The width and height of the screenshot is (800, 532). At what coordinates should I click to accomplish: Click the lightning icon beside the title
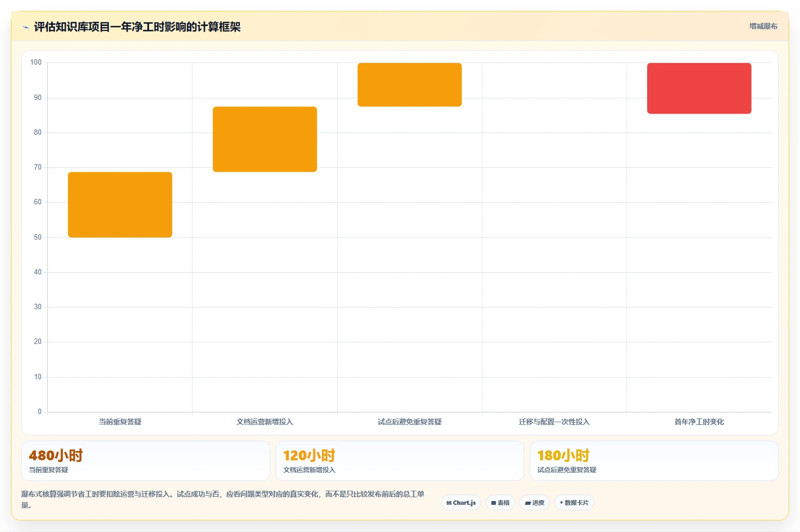point(26,27)
